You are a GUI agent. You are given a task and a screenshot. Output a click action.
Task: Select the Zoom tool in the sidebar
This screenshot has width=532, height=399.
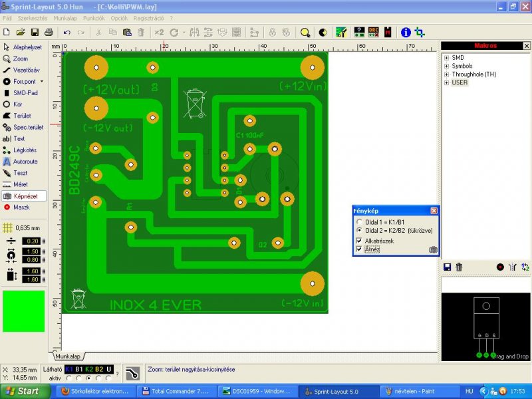point(15,59)
